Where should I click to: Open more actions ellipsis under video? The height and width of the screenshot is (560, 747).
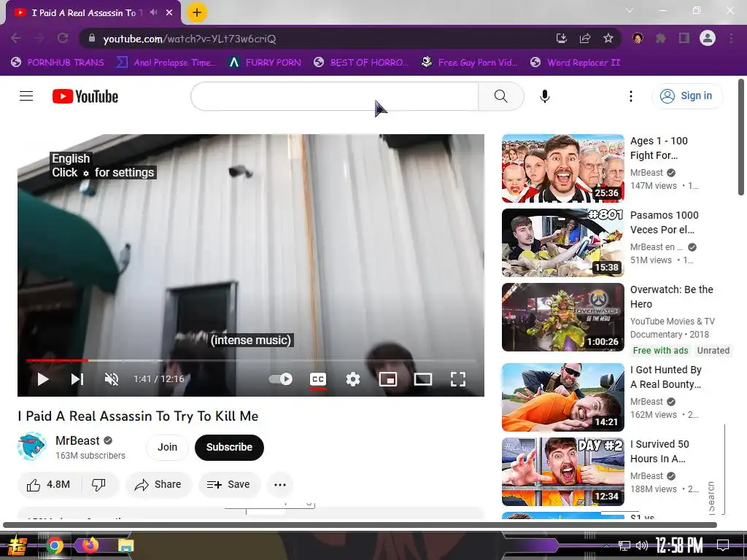[280, 485]
